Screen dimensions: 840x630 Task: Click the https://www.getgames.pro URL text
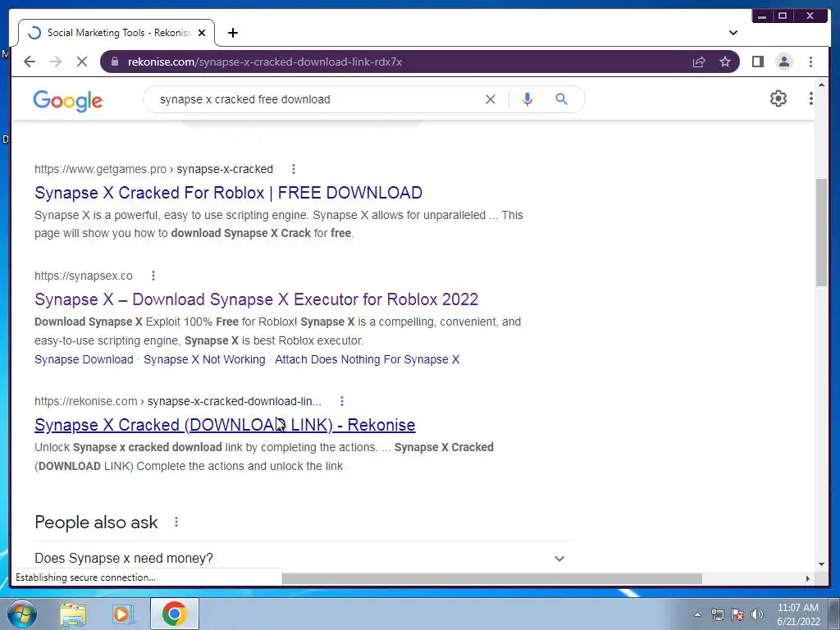tap(100, 169)
